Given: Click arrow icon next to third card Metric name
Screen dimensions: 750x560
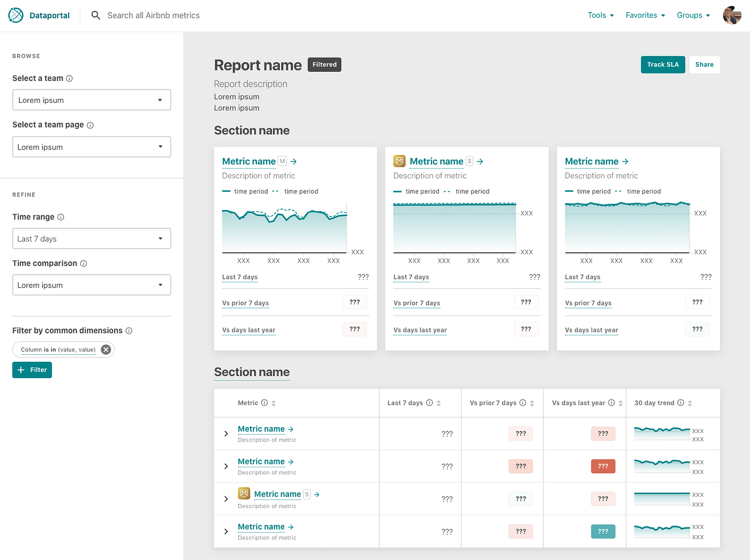Looking at the screenshot, I should tap(625, 161).
